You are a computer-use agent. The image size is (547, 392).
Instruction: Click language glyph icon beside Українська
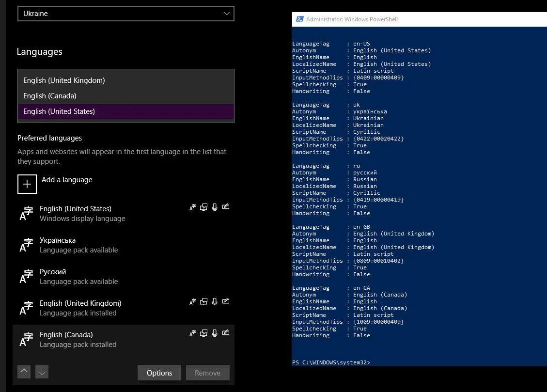click(26, 245)
